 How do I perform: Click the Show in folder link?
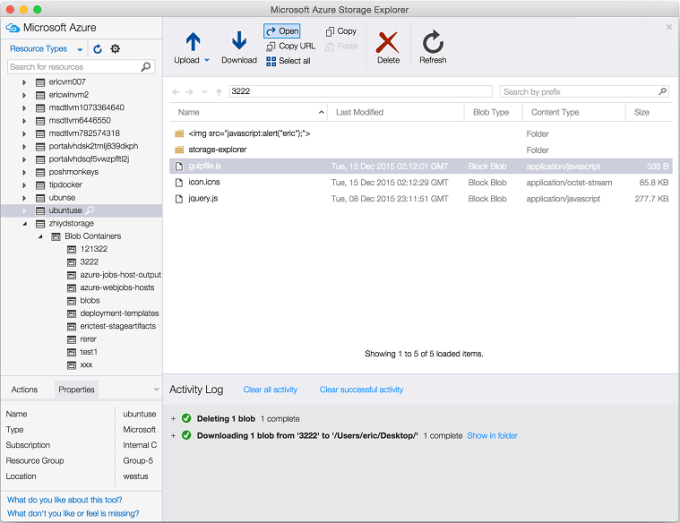point(492,435)
